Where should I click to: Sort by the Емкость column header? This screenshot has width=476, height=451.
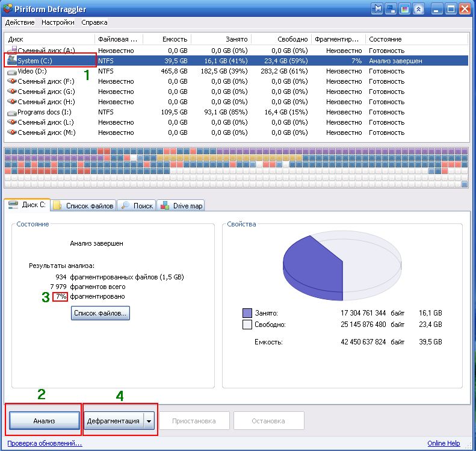(167, 39)
